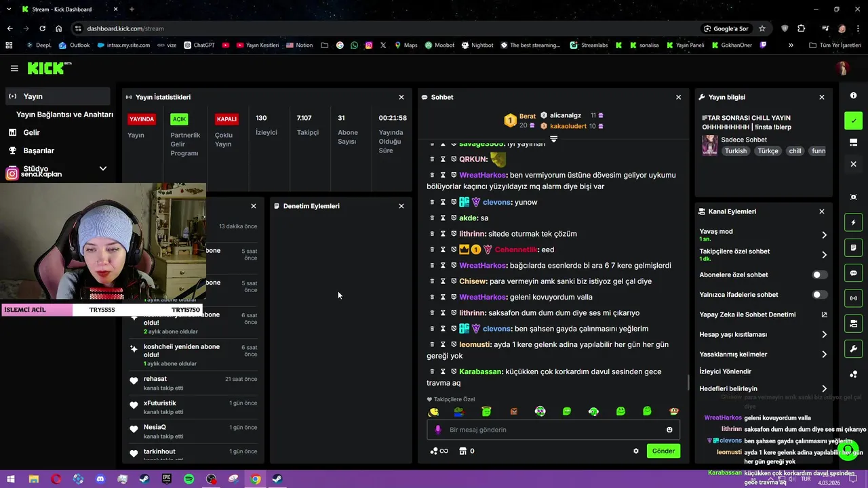This screenshot has width=868, height=488.
Task: Open the Nightbot bookmark
Action: pyautogui.click(x=477, y=45)
